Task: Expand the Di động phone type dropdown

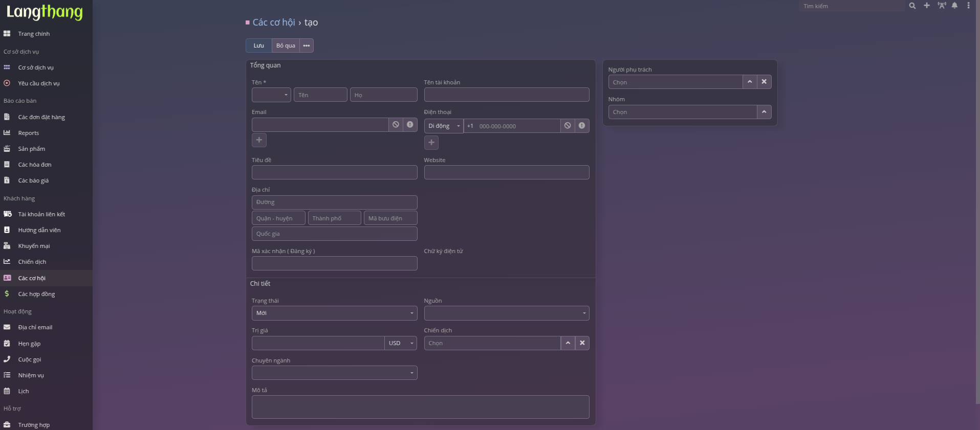Action: (x=444, y=126)
